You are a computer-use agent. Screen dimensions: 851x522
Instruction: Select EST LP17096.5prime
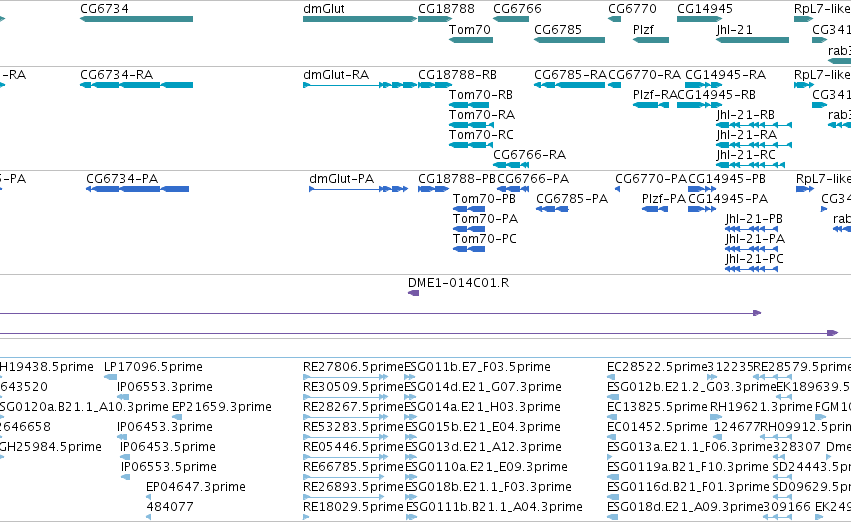point(153,367)
